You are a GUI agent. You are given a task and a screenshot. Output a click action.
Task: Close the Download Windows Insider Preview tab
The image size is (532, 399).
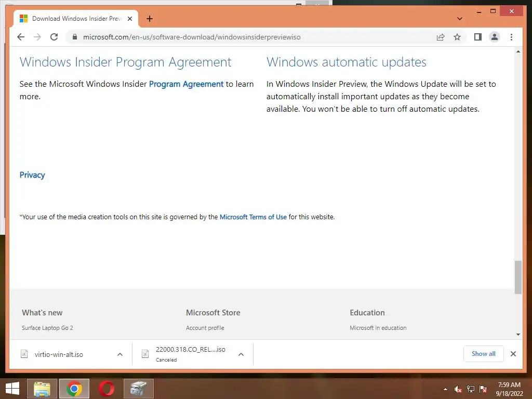(129, 19)
